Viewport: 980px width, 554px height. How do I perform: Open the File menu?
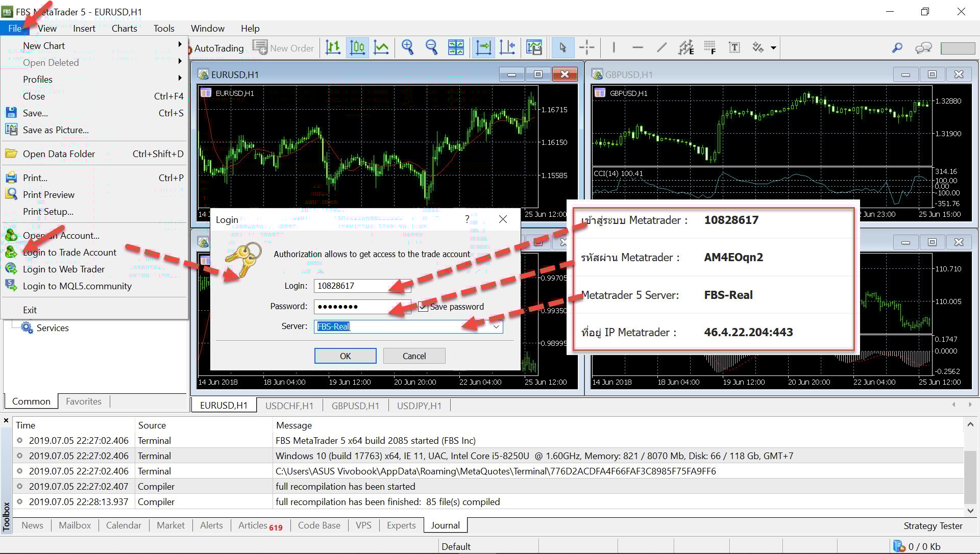pyautogui.click(x=15, y=28)
